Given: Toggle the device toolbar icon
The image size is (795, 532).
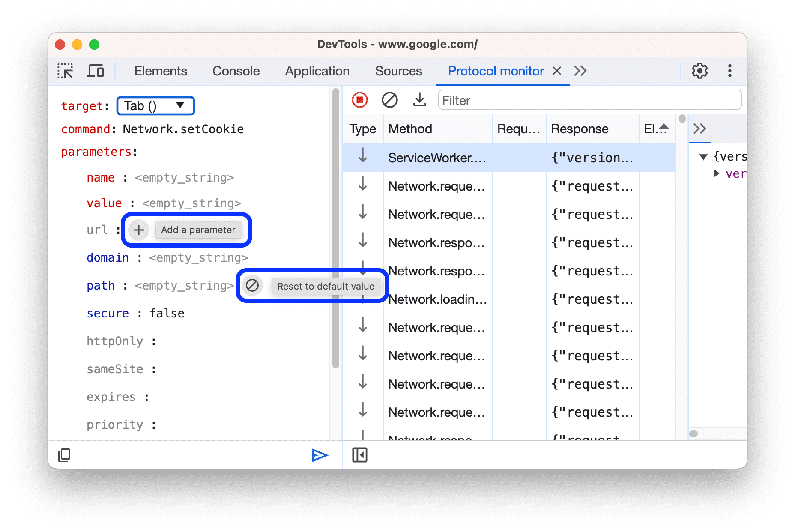Looking at the screenshot, I should click(x=95, y=71).
